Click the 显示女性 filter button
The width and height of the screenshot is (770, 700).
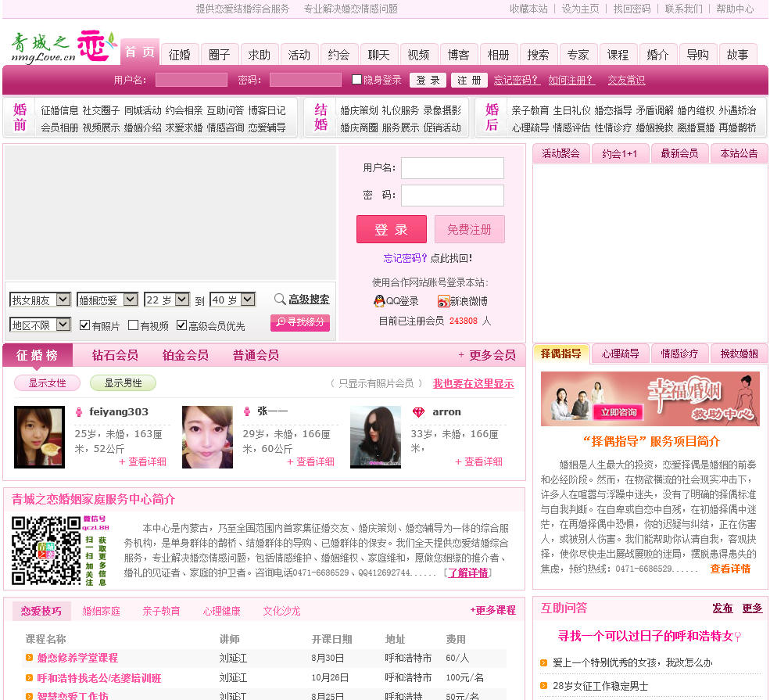coord(47,383)
